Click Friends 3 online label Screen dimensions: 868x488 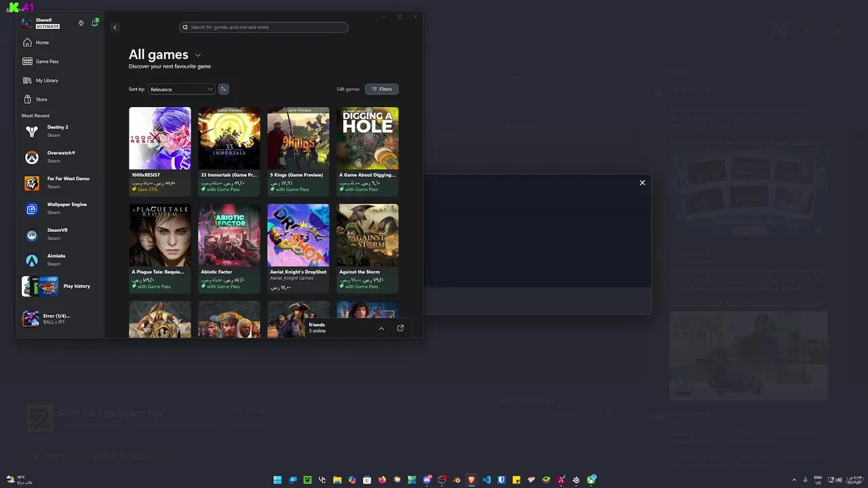317,328
